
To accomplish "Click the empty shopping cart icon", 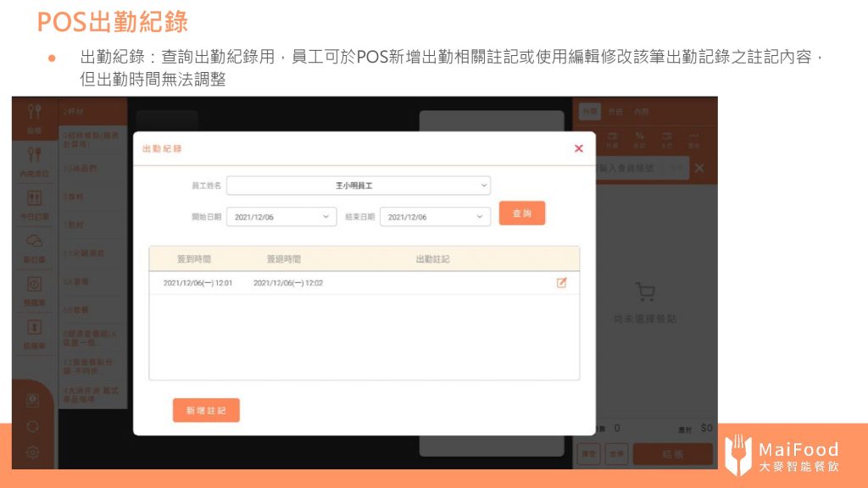I will [x=645, y=293].
